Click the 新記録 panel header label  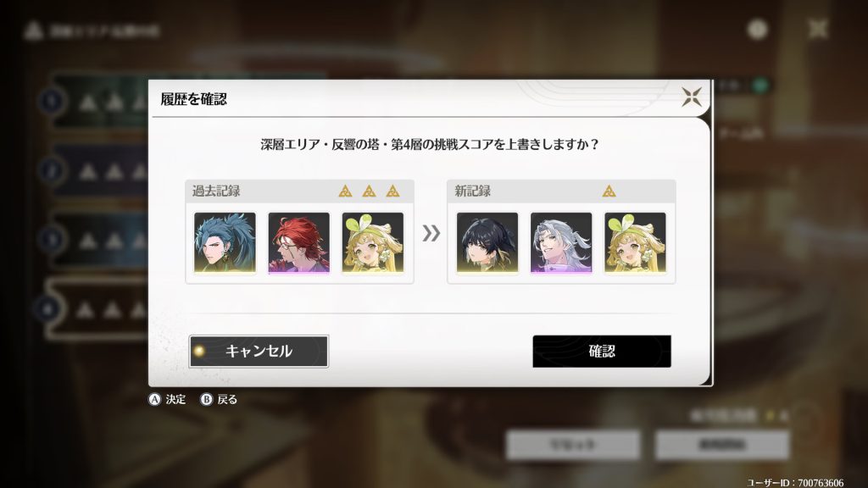[x=473, y=191]
